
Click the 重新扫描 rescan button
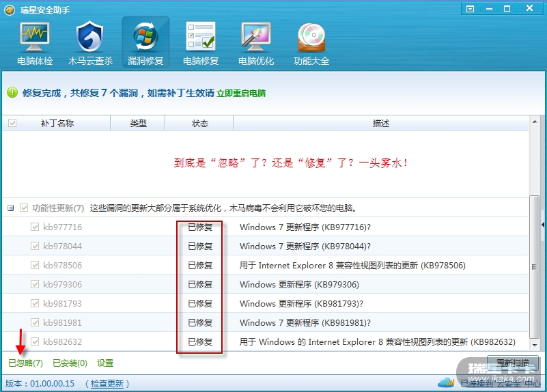(x=512, y=363)
